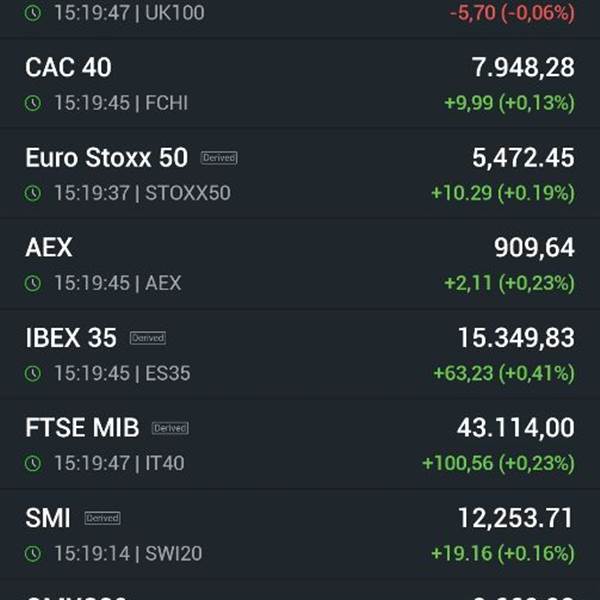Select the AEX index name
Viewport: 600px width, 600px height.
[49, 248]
